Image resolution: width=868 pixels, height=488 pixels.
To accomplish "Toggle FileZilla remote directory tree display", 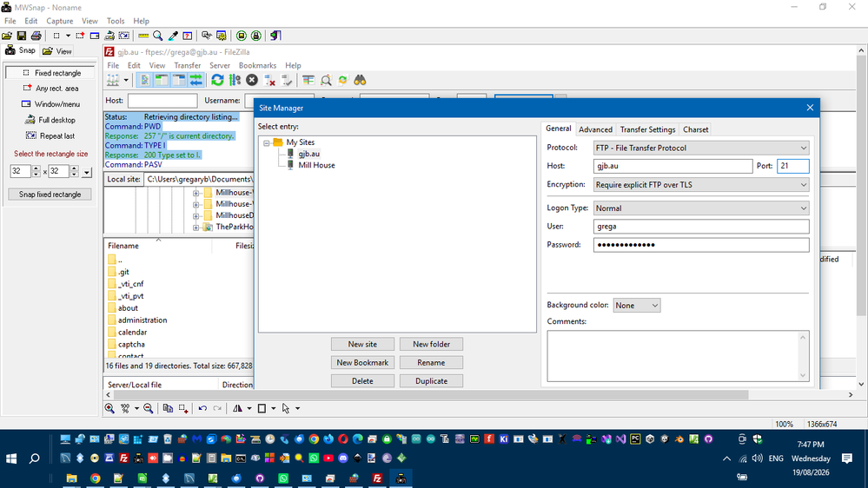I will pyautogui.click(x=179, y=80).
